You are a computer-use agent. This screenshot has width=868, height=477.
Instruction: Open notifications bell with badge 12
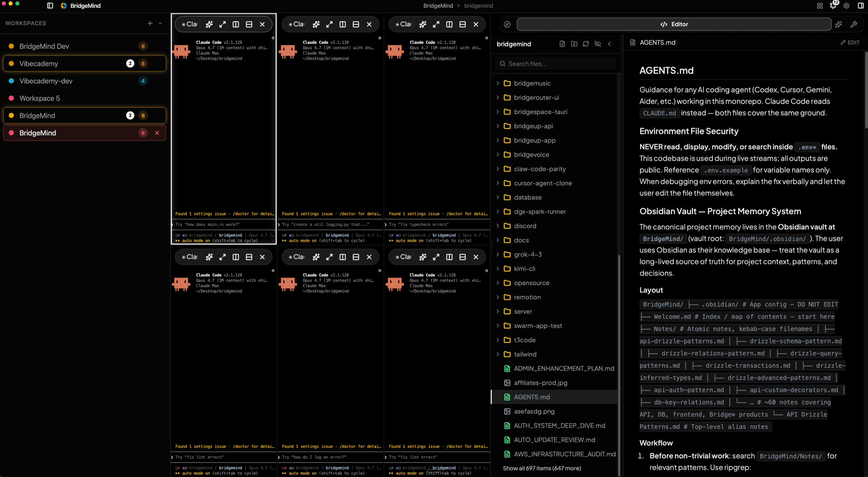(833, 5)
